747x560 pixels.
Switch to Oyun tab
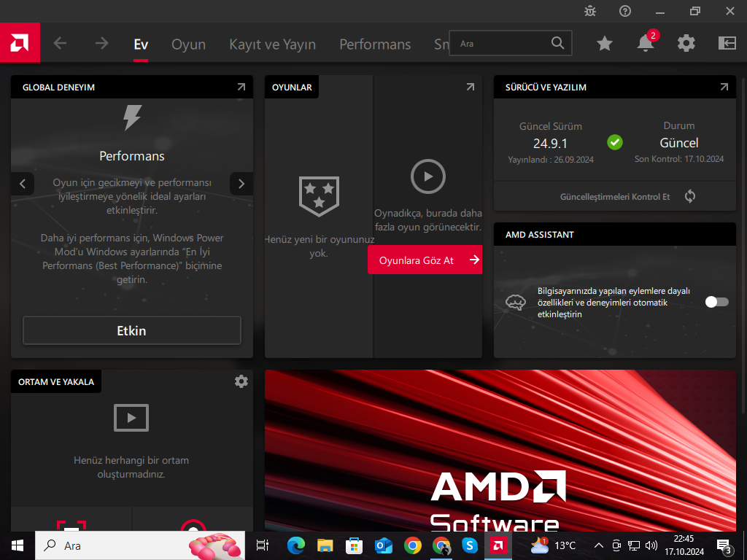[x=189, y=44]
